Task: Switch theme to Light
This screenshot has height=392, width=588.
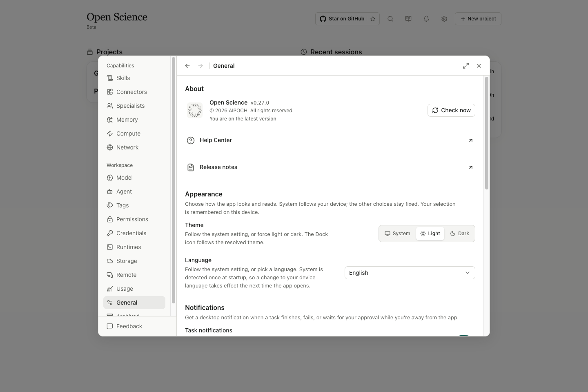Action: pos(430,234)
